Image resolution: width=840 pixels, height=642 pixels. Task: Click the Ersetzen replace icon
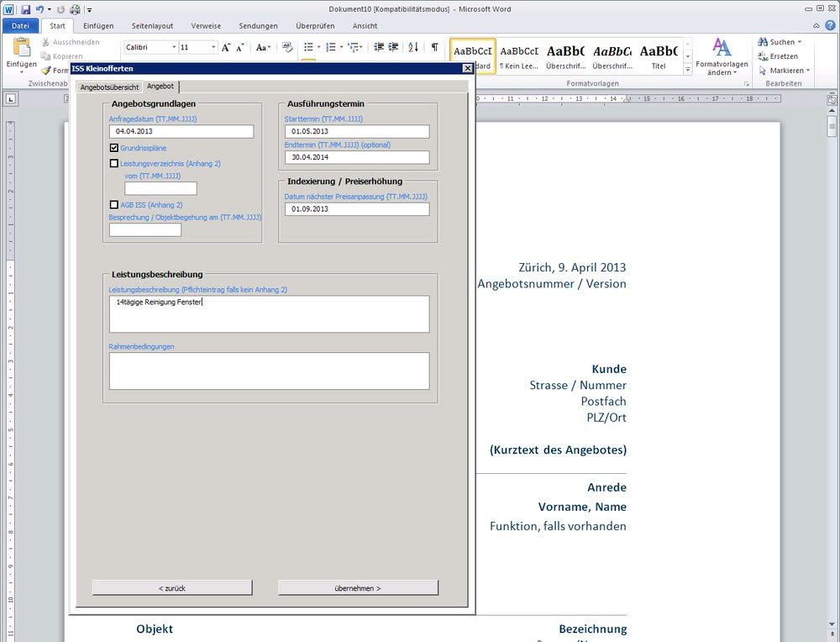(x=763, y=56)
